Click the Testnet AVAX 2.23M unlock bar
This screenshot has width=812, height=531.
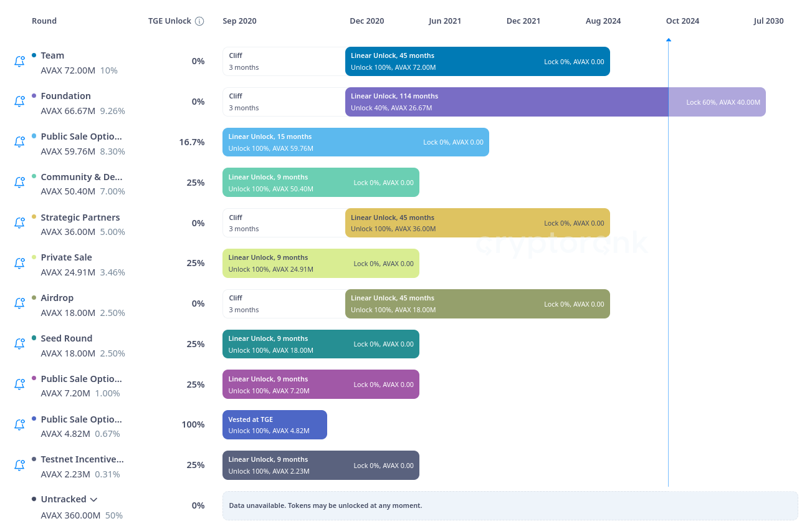[321, 465]
